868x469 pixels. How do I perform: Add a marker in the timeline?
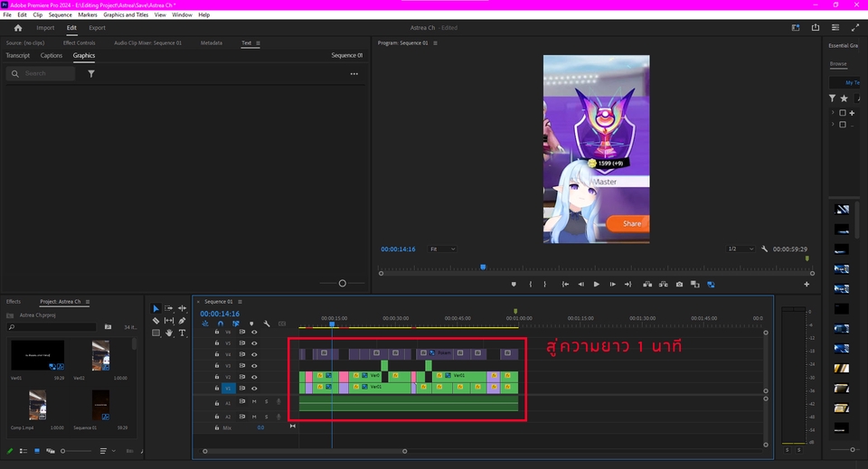[x=251, y=324]
